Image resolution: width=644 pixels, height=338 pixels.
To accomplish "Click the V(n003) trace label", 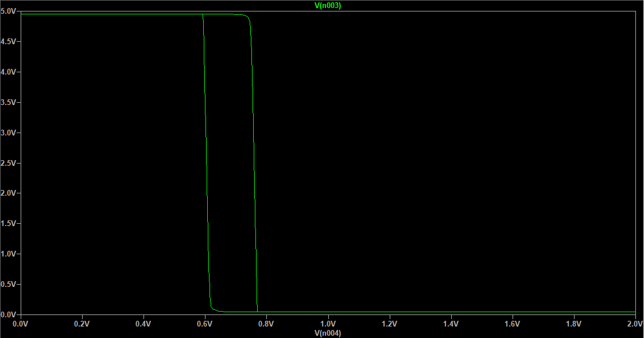I will click(x=329, y=5).
